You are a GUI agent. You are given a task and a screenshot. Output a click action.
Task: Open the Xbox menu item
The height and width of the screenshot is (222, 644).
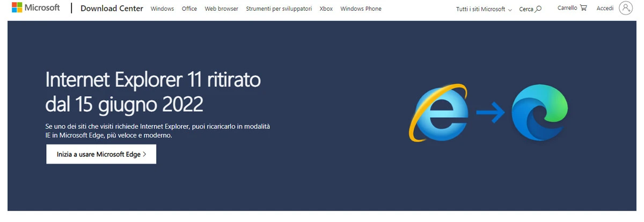tap(326, 9)
